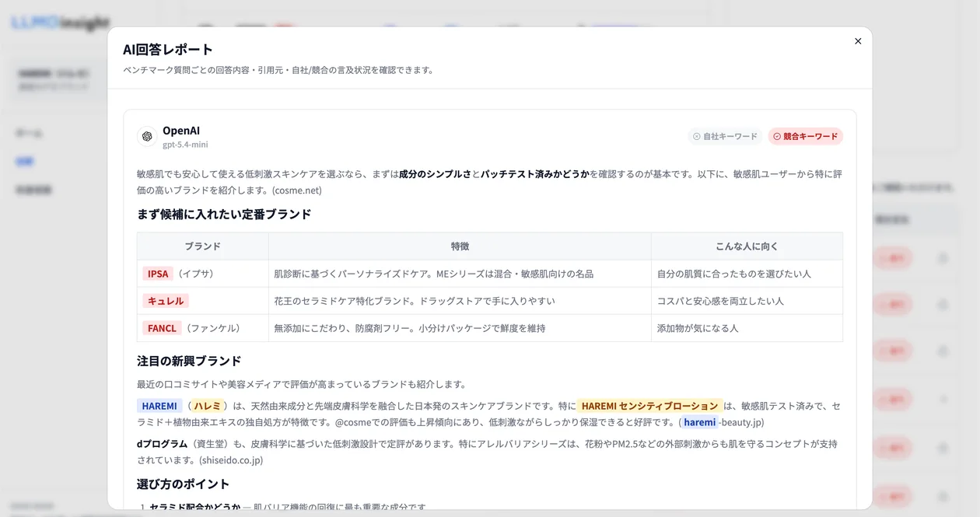The height and width of the screenshot is (517, 980).
Task: Click the パッチテスト済みかどうか bold phrase
Action: (535, 174)
